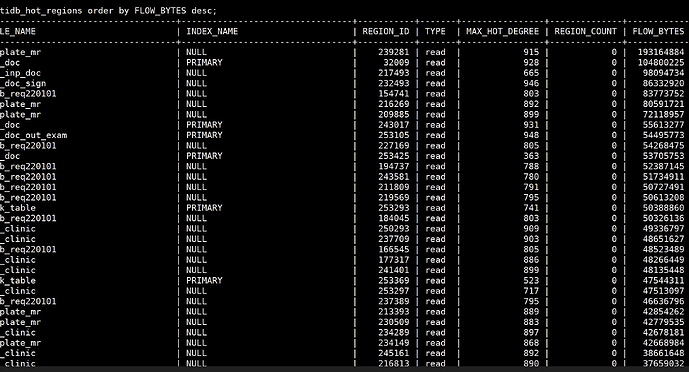Select region ID 253425
The image size is (689, 372).
394,156
